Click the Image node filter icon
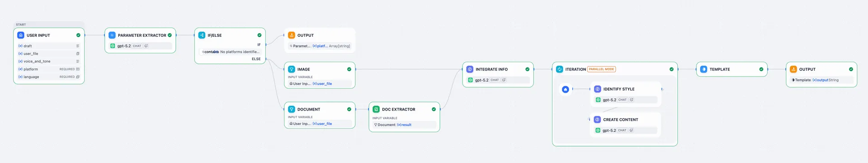This screenshot has width=868, height=163. coord(292,69)
